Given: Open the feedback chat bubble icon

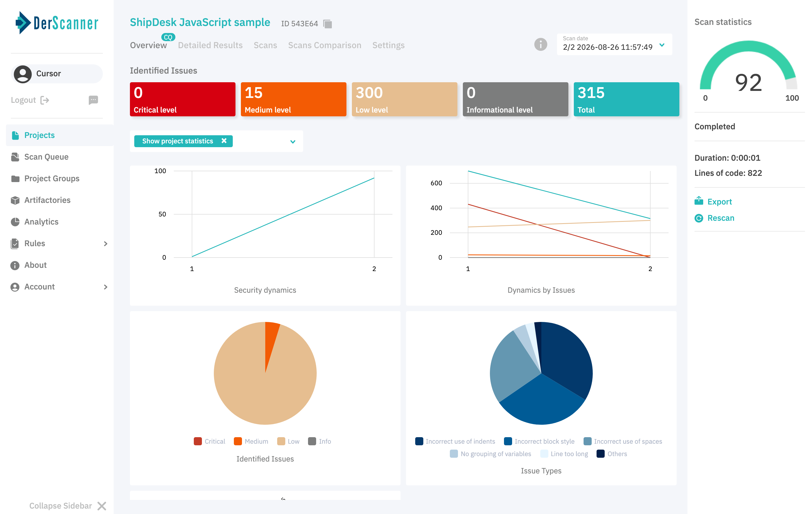Looking at the screenshot, I should (x=93, y=100).
